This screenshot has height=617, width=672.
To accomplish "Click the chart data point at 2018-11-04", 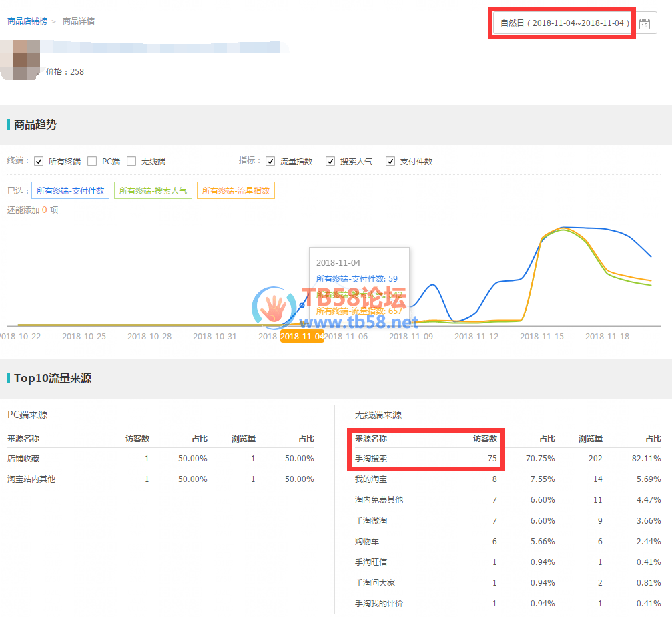I will (x=302, y=305).
